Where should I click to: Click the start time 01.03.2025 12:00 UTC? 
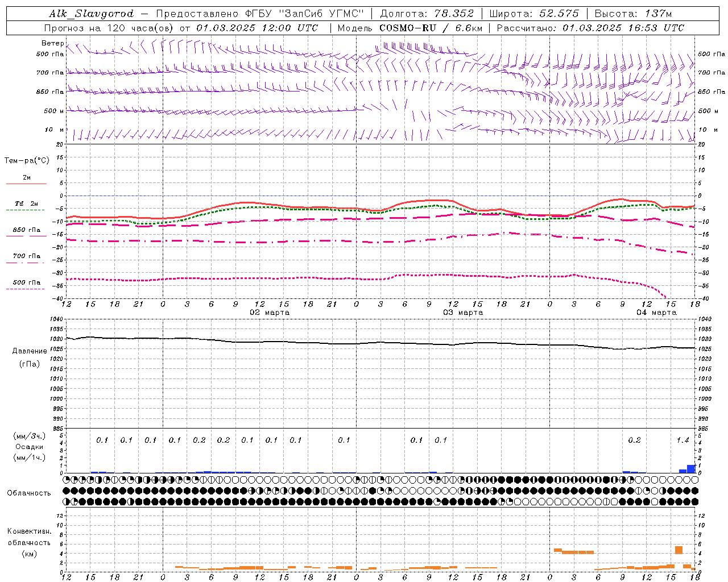coord(257,28)
